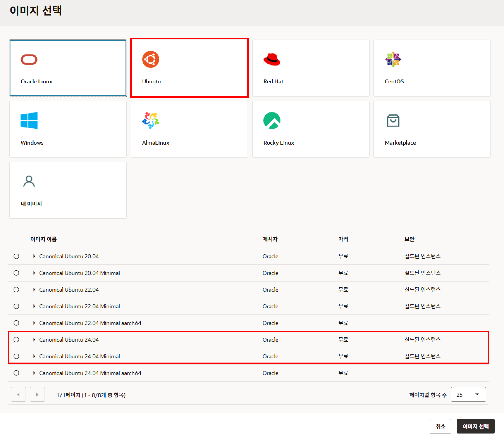Pick the CentOS logo icon

[x=393, y=59]
